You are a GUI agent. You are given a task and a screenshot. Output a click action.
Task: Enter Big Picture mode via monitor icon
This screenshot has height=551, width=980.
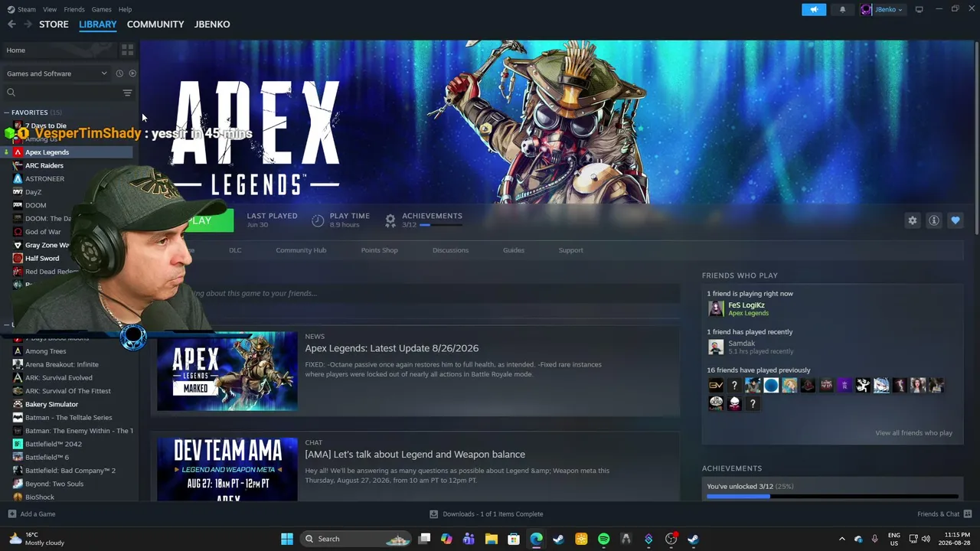point(919,9)
